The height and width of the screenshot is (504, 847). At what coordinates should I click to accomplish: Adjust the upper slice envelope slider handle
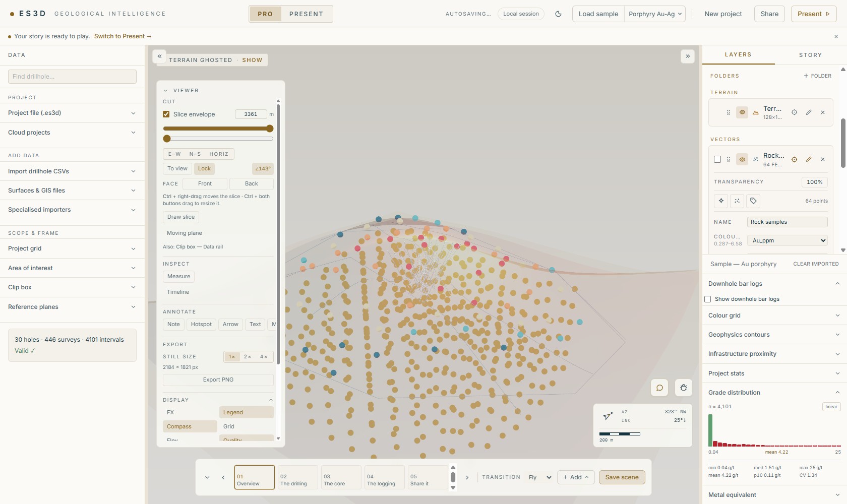[270, 129]
